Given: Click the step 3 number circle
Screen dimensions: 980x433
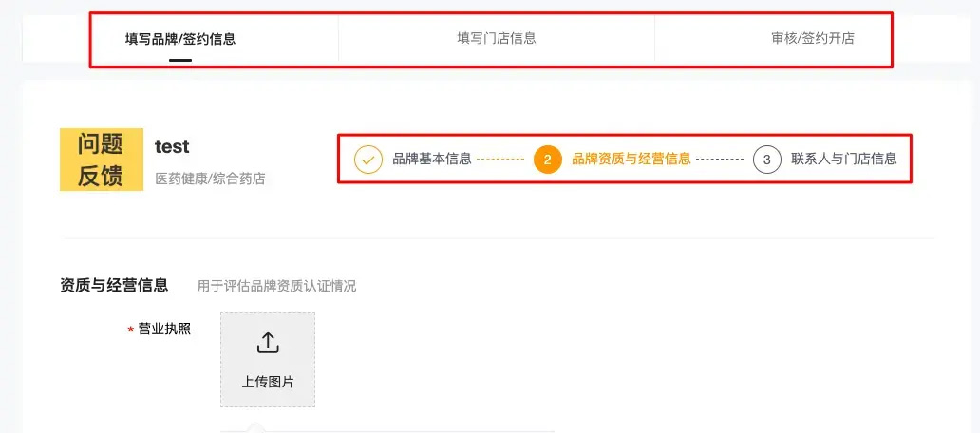Looking at the screenshot, I should 767,160.
